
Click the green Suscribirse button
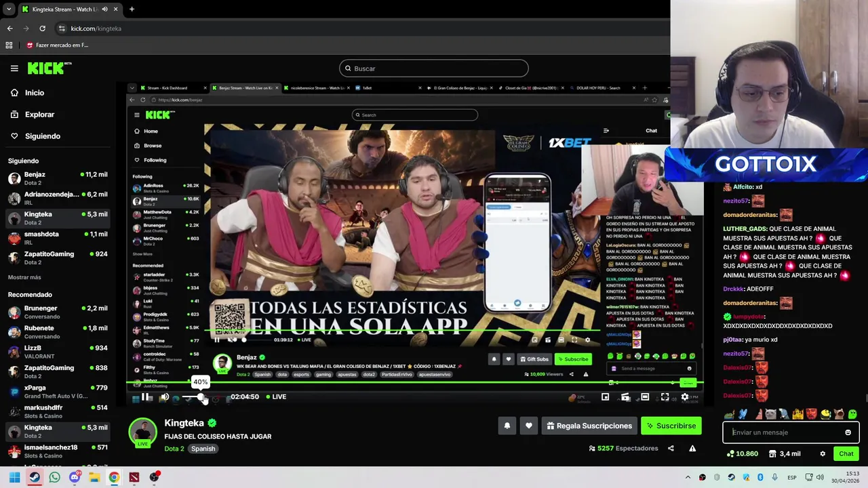coord(671,426)
